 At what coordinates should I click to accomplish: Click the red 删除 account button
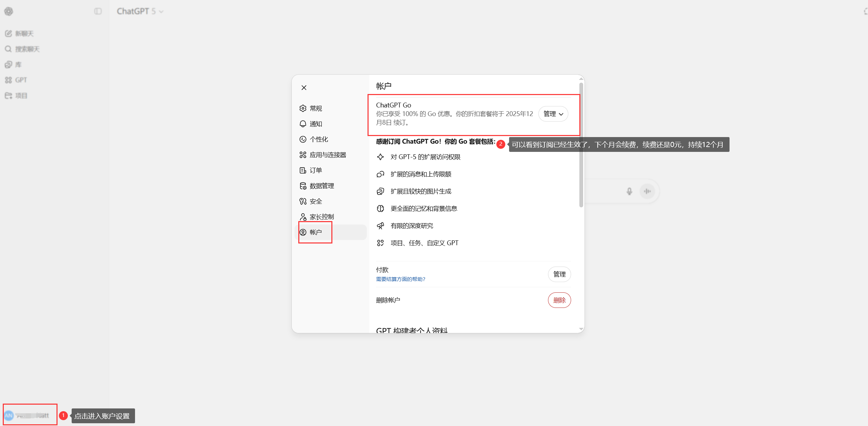click(x=559, y=300)
